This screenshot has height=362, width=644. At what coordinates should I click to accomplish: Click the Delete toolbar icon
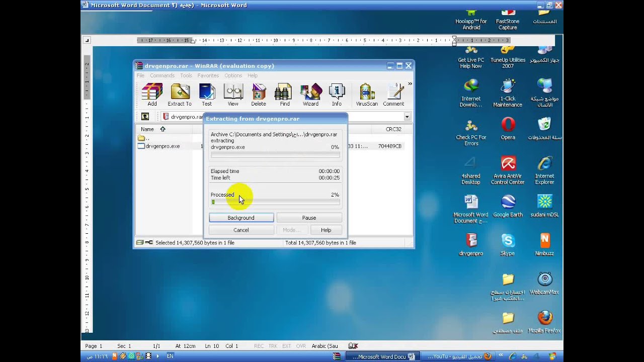(x=259, y=95)
